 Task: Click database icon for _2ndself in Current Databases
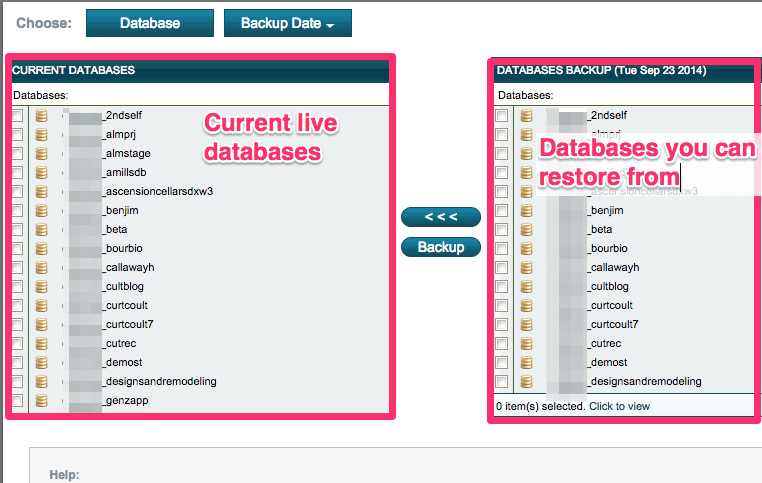coord(42,116)
